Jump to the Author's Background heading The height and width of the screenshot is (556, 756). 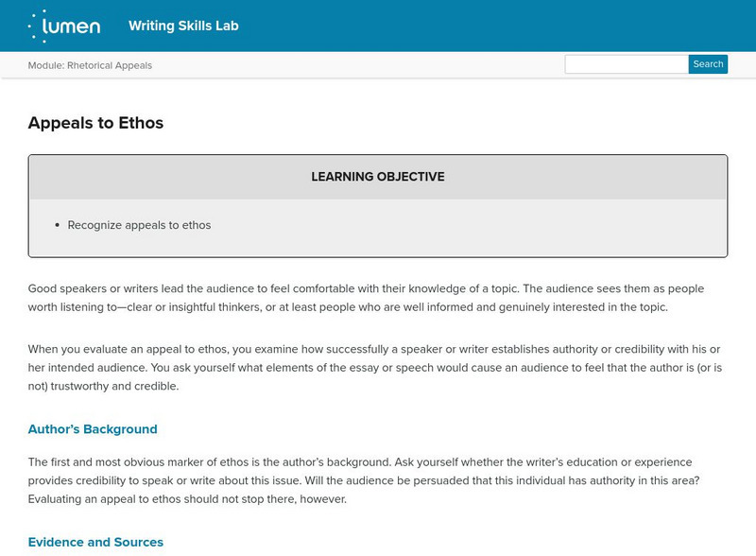pos(93,429)
